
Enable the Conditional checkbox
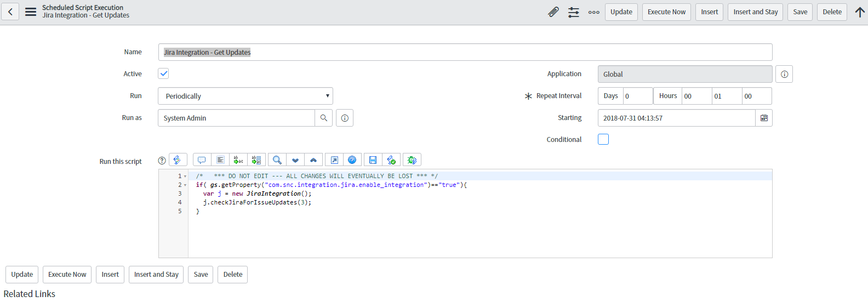pos(603,139)
